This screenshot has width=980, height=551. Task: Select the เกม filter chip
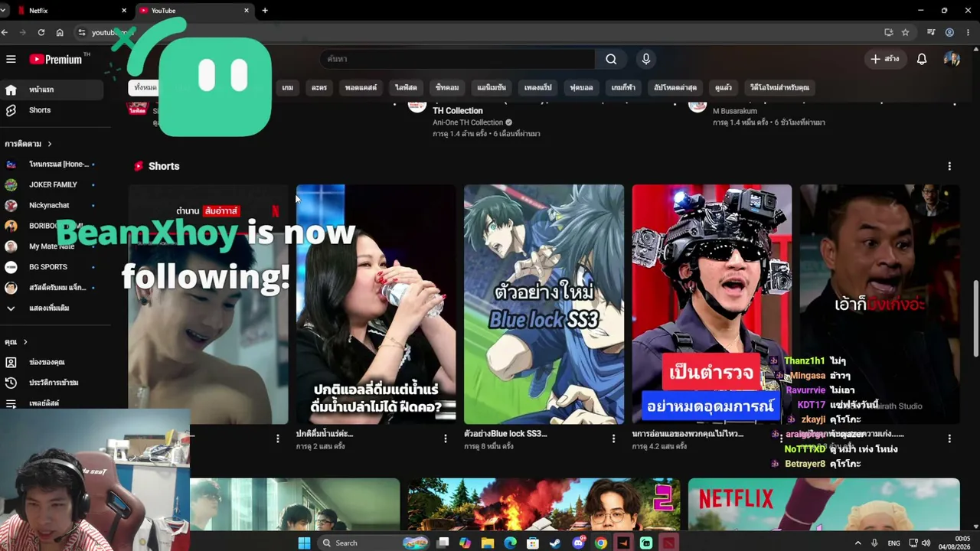pos(288,87)
